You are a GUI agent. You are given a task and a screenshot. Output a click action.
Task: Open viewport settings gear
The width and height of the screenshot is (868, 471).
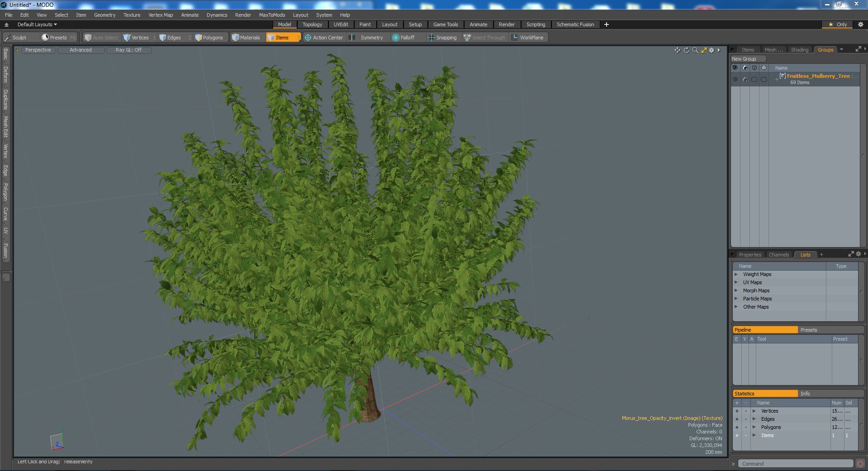711,50
